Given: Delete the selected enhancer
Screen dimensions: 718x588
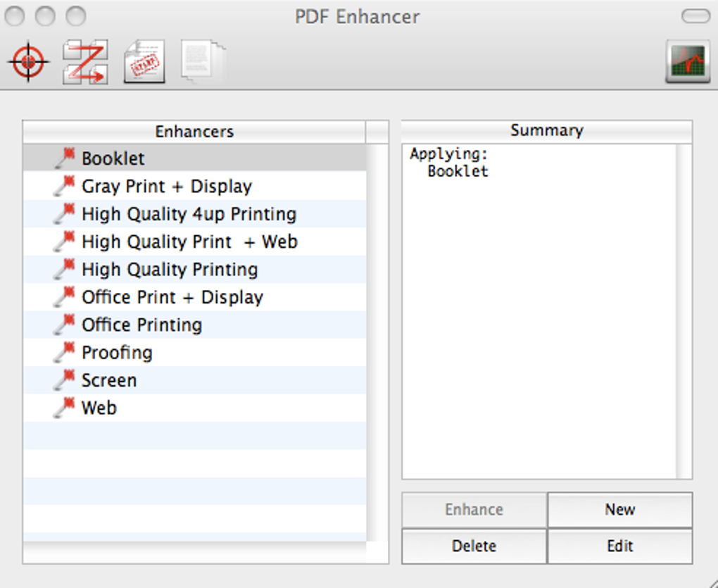Looking at the screenshot, I should [474, 546].
